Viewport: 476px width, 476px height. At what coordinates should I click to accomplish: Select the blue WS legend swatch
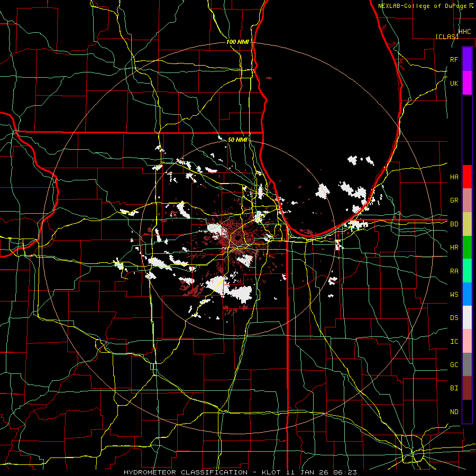point(467,294)
